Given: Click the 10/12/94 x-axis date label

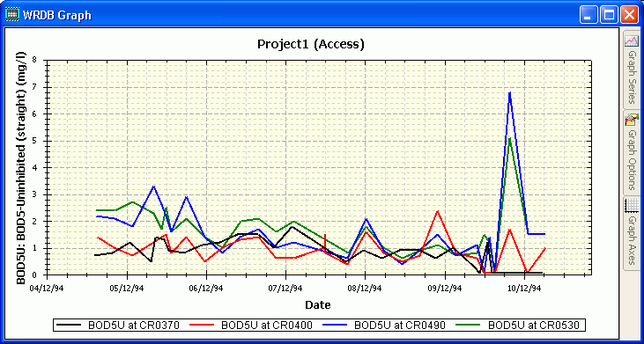Looking at the screenshot, I should (x=524, y=289).
